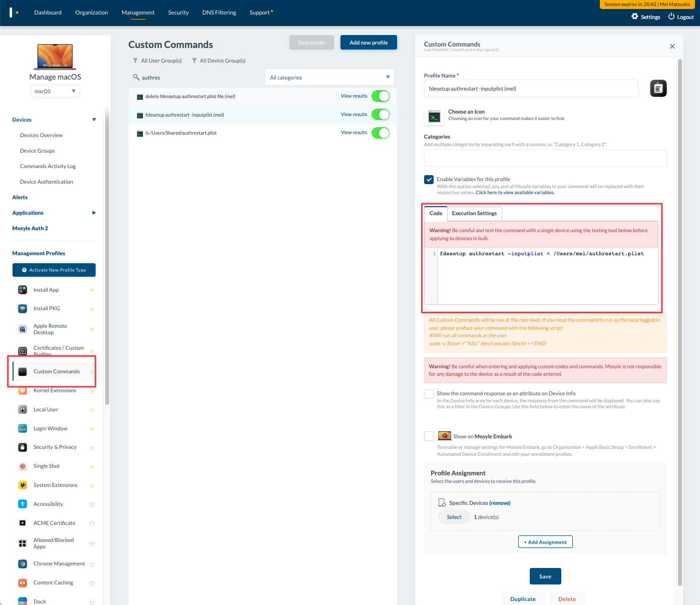This screenshot has width=700, height=605.
Task: Open the Single Shot icon
Action: [x=23, y=466]
